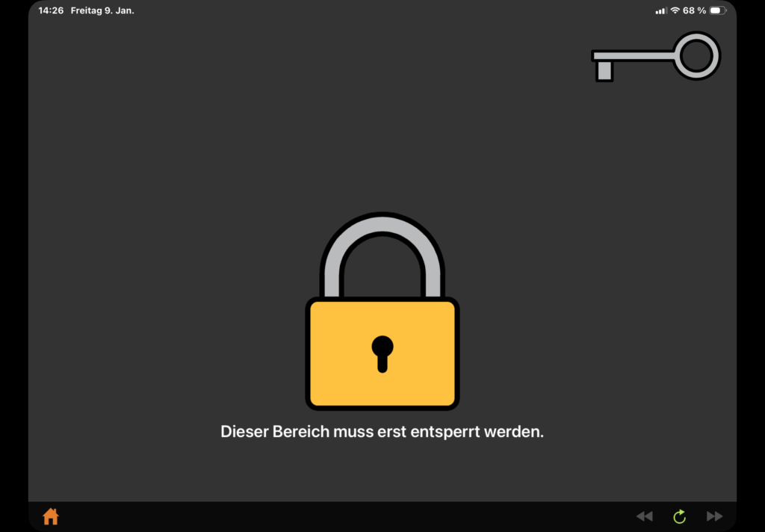Click the black keyhole on the padlock
The width and height of the screenshot is (765, 532).
382,354
